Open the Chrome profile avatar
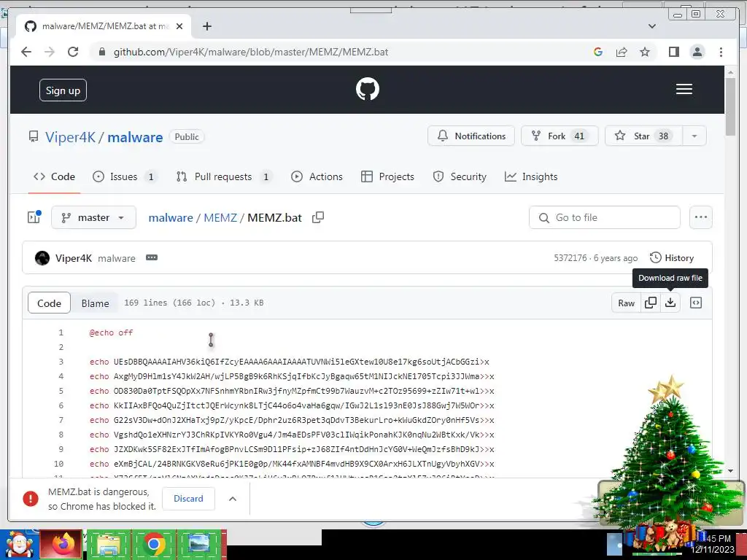The width and height of the screenshot is (747, 560). [697, 52]
